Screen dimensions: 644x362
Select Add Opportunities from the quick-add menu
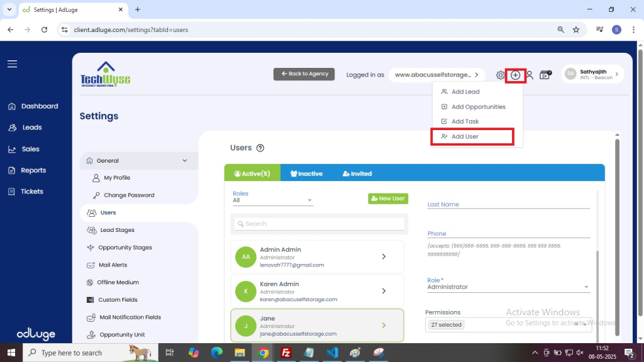[x=477, y=107]
